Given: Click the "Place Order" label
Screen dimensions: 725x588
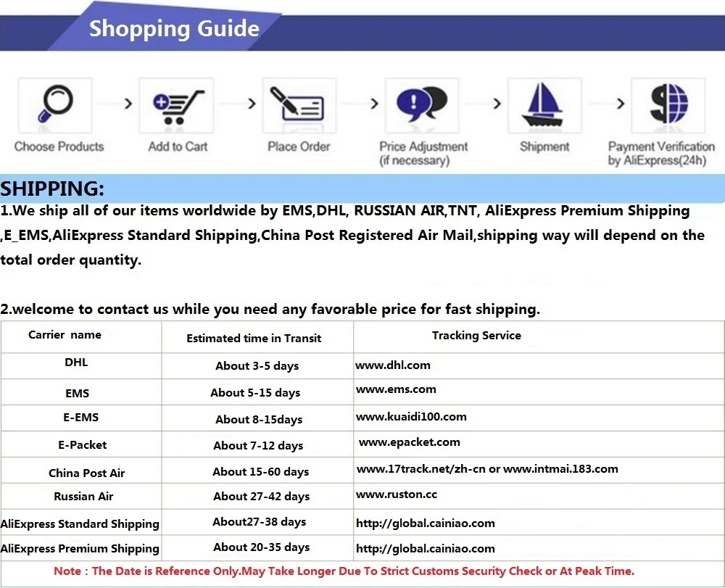Looking at the screenshot, I should coord(299,146).
